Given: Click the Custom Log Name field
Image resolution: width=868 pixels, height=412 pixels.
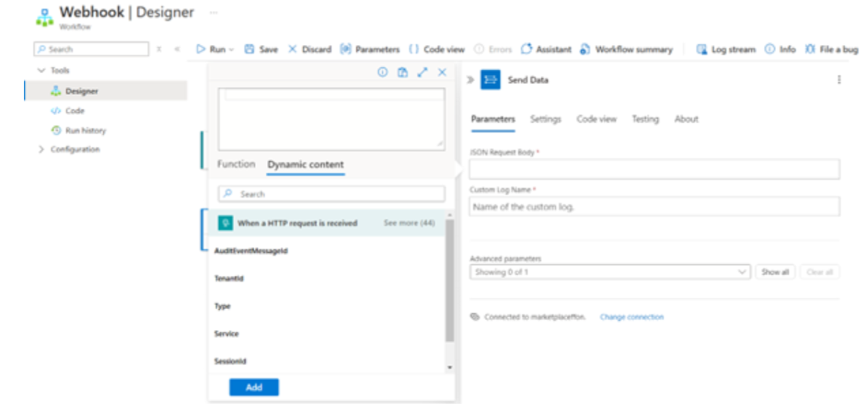Looking at the screenshot, I should coord(654,206).
